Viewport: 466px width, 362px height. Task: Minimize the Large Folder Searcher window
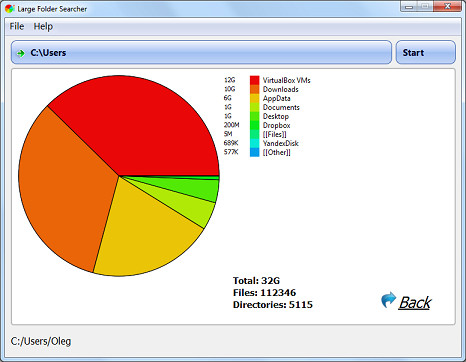coord(409,6)
